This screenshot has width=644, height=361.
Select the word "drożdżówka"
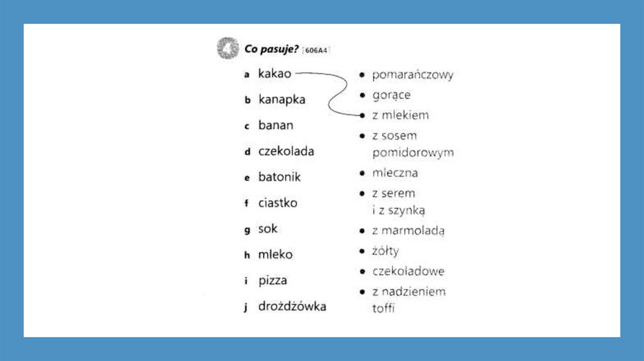click(x=292, y=307)
